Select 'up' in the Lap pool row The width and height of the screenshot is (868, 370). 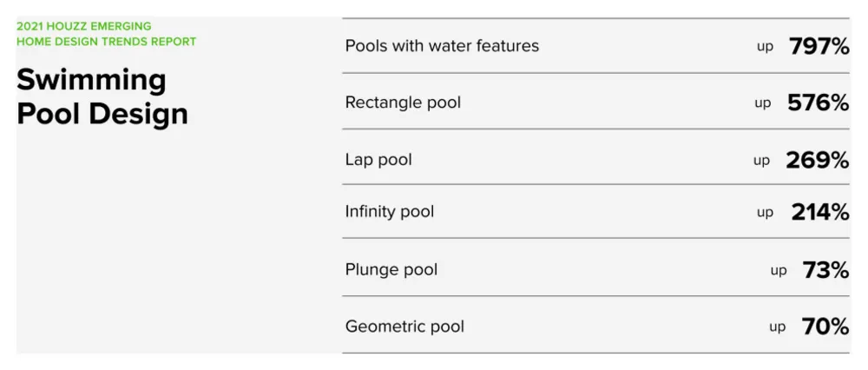point(761,161)
